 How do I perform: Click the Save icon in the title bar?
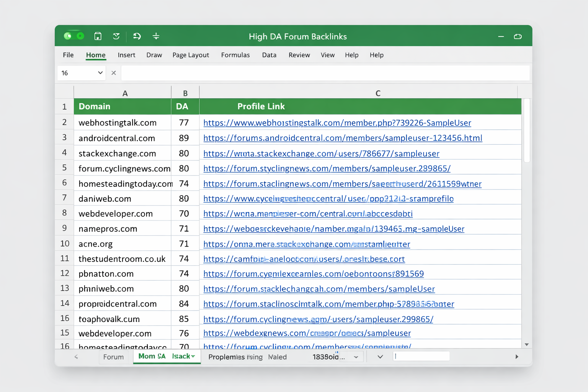[98, 36]
